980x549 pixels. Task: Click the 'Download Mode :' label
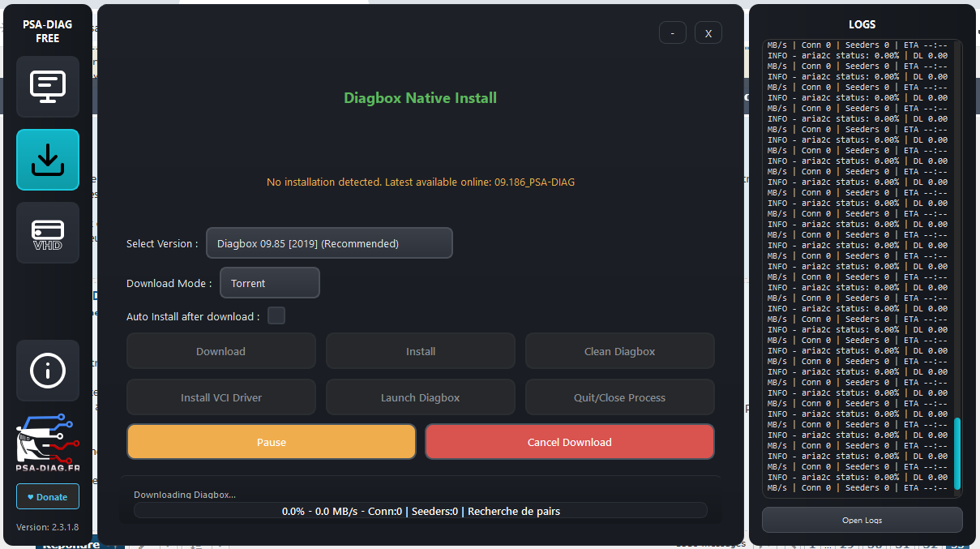169,283
